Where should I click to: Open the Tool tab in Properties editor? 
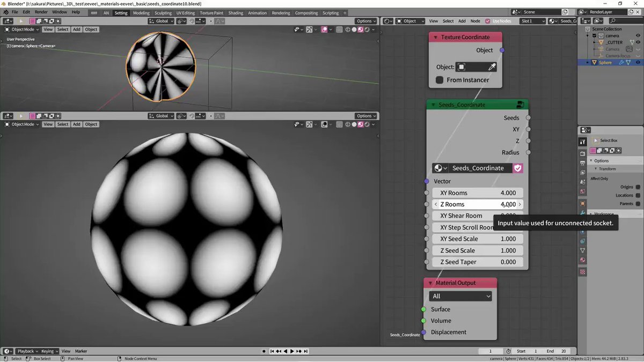pyautogui.click(x=583, y=142)
